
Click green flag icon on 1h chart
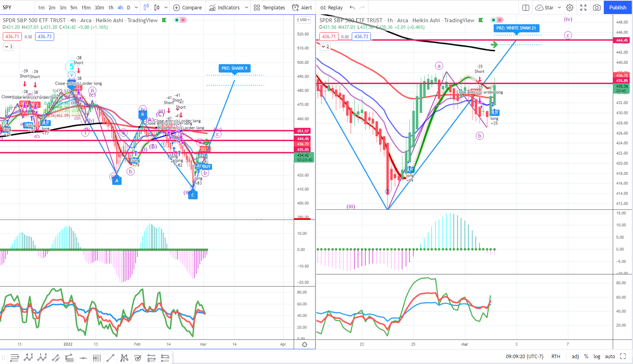[x=481, y=20]
